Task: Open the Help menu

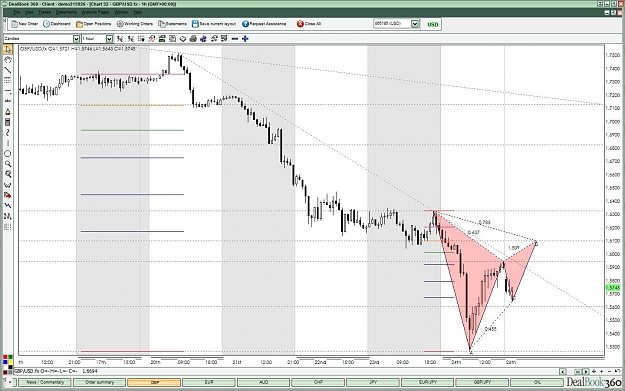Action: click(x=138, y=12)
